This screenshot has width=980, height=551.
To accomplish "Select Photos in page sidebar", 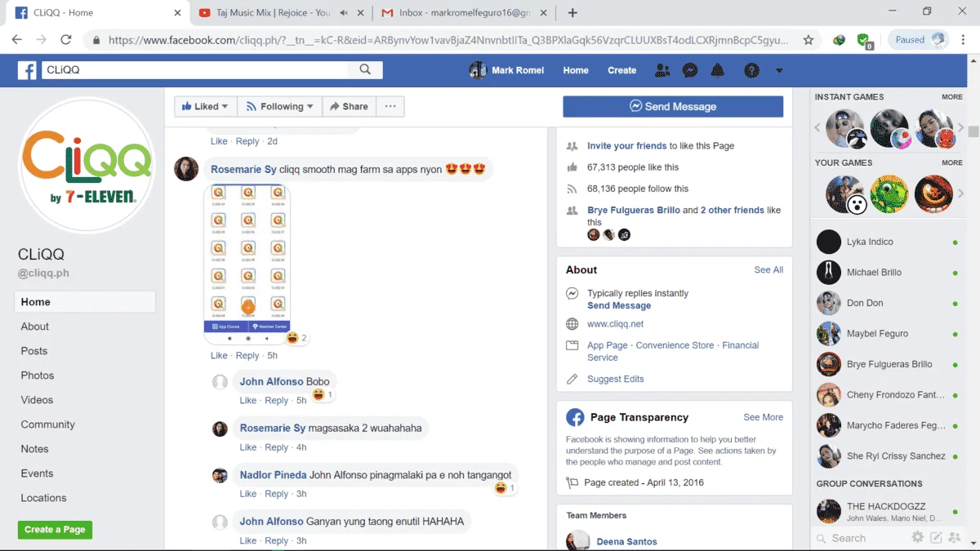I will (x=38, y=375).
